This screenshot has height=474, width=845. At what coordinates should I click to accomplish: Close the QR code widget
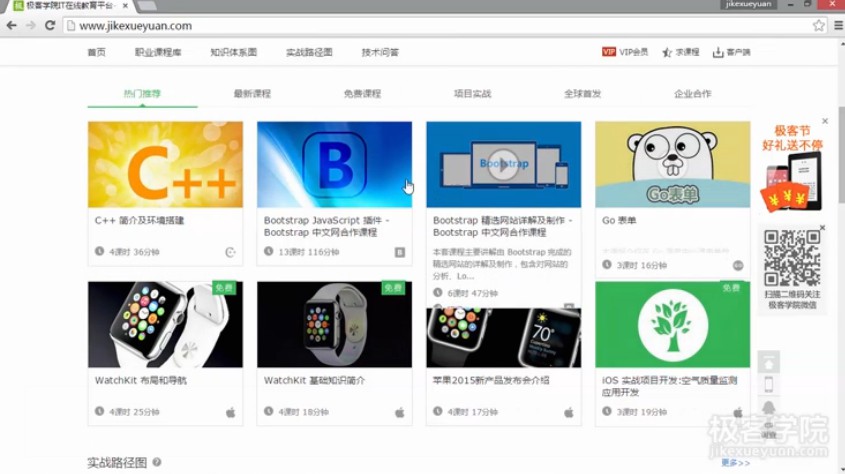tap(822, 227)
